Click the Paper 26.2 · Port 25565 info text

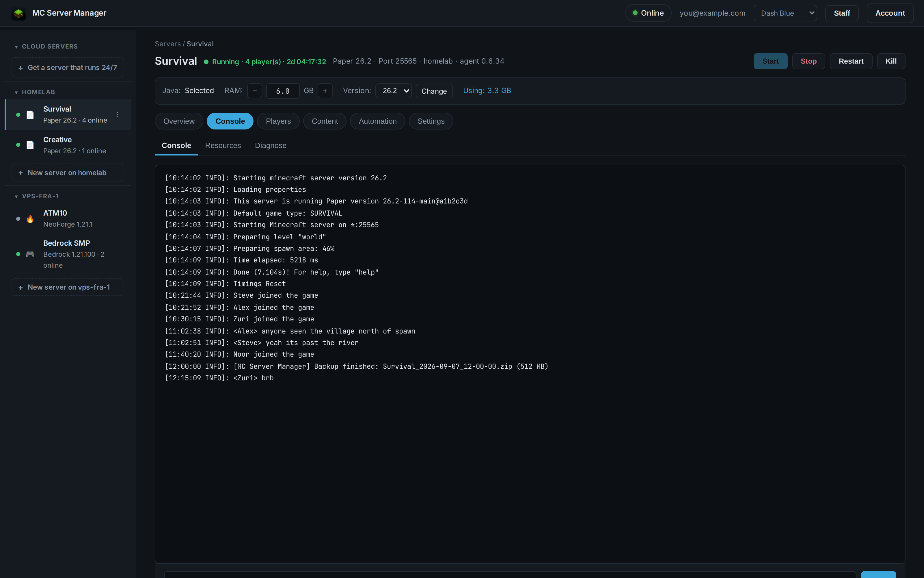pos(418,61)
